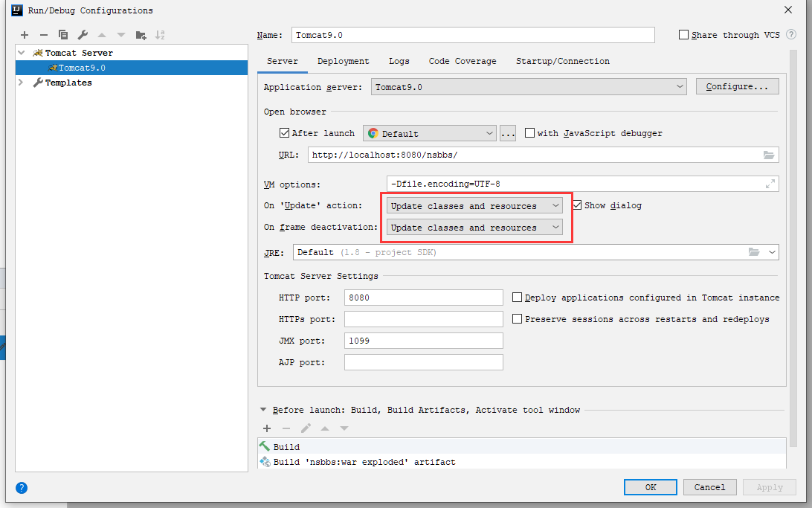Click in the Name field
Image resolution: width=812 pixels, height=508 pixels.
[x=473, y=35]
